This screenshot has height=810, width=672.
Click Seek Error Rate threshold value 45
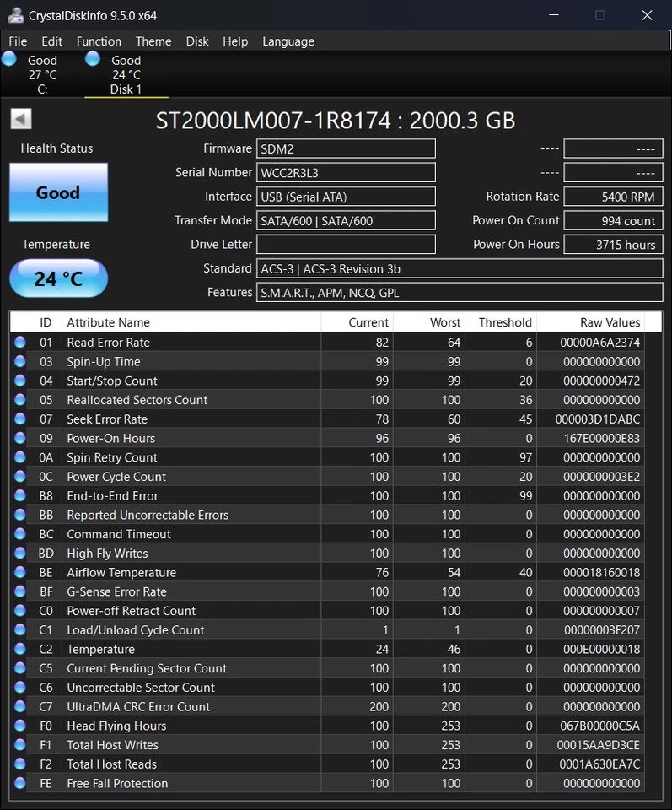pyautogui.click(x=525, y=419)
